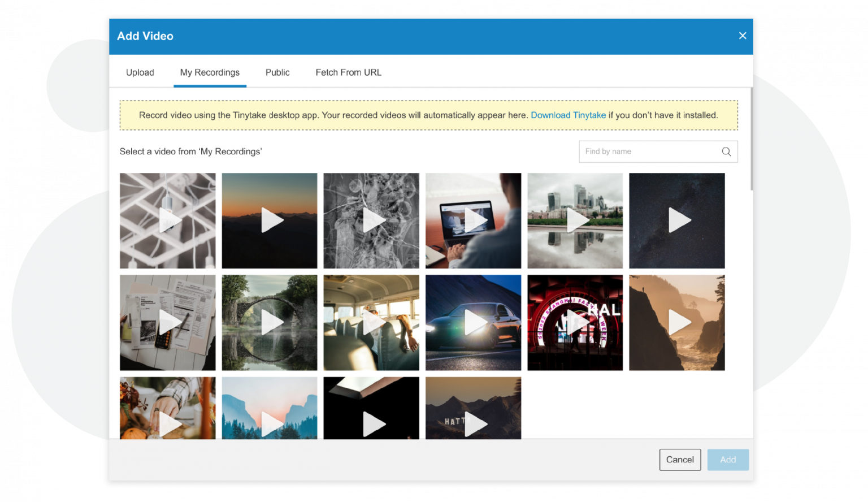Viewport: 868px width, 502px height.
Task: Pick the school bus interior video
Action: tap(371, 323)
